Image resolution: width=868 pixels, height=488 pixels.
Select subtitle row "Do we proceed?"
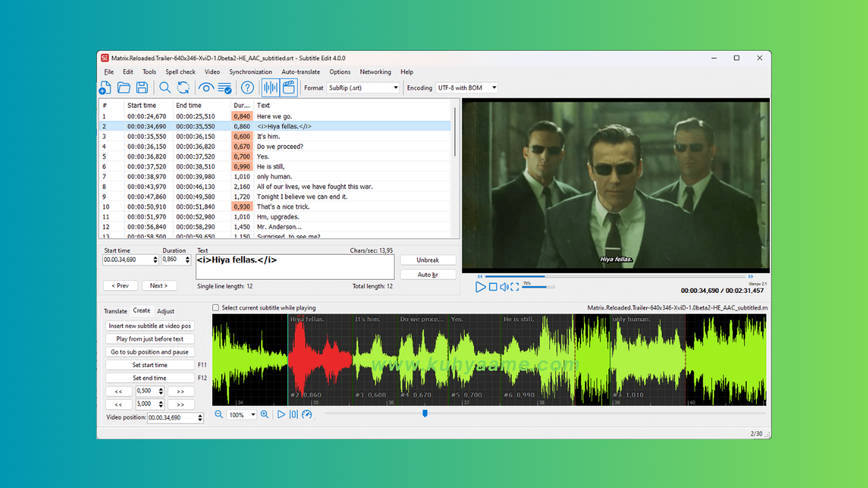(x=275, y=146)
